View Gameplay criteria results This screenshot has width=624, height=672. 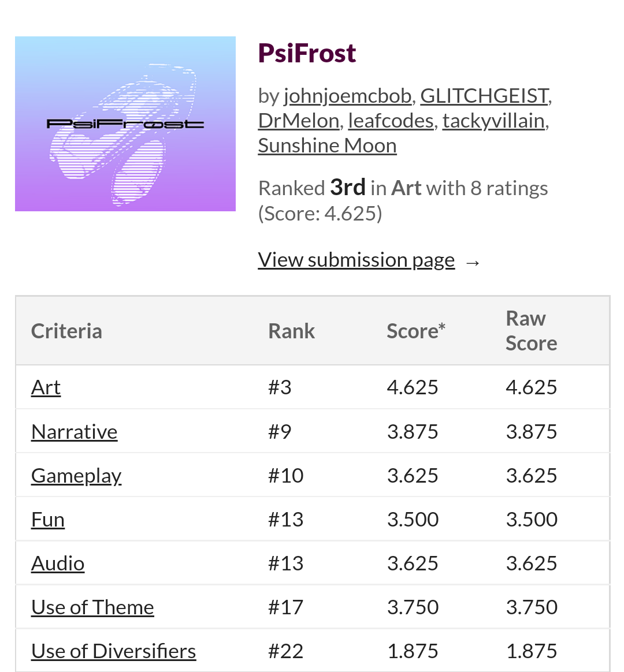point(76,476)
